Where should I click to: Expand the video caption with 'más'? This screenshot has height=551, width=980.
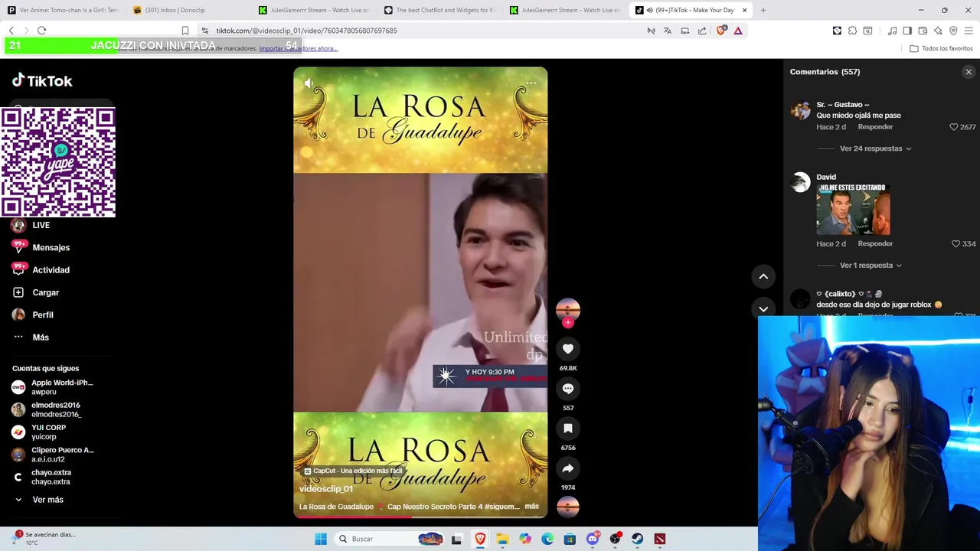point(531,507)
